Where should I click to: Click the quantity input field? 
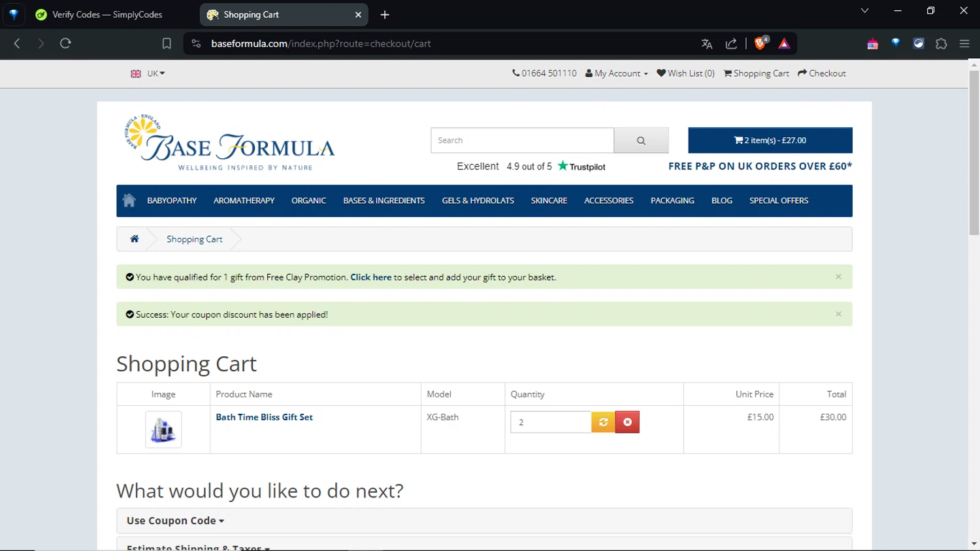pyautogui.click(x=551, y=422)
